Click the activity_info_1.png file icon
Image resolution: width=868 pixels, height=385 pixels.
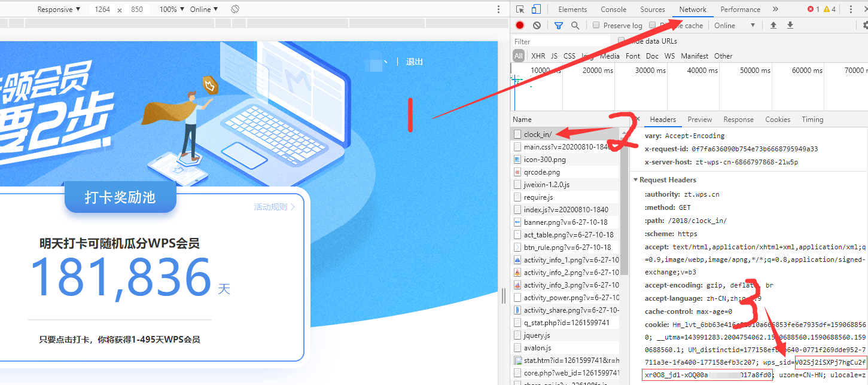[x=517, y=260]
